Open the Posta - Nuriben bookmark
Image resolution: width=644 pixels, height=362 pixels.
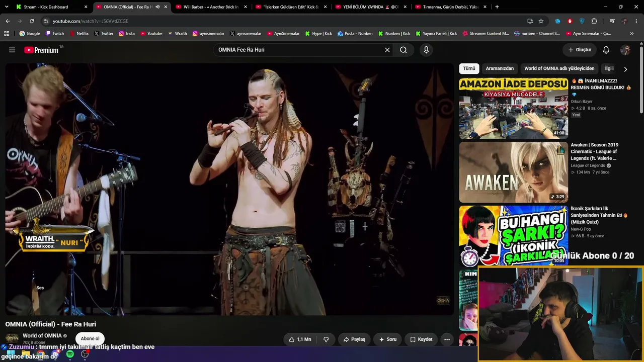pos(355,34)
